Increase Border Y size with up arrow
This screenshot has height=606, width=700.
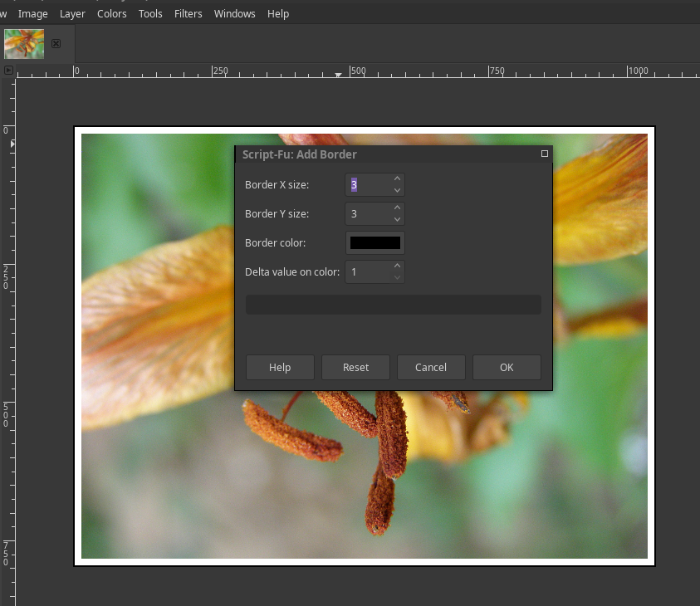[x=397, y=208]
